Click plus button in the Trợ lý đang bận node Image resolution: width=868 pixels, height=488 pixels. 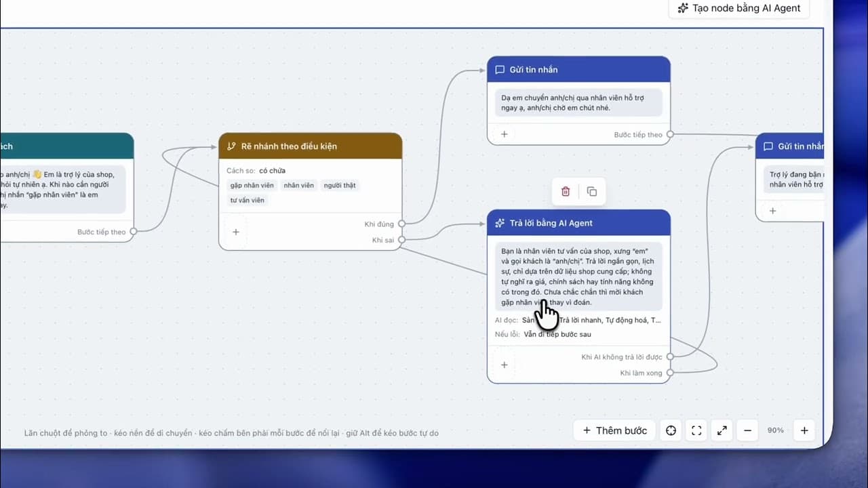pyautogui.click(x=772, y=211)
